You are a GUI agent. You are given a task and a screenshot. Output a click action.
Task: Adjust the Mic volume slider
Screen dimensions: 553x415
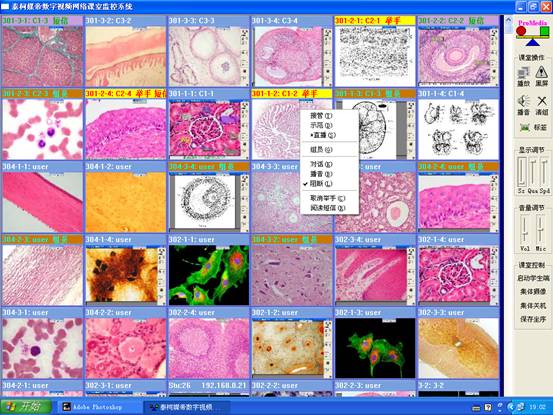pos(540,229)
